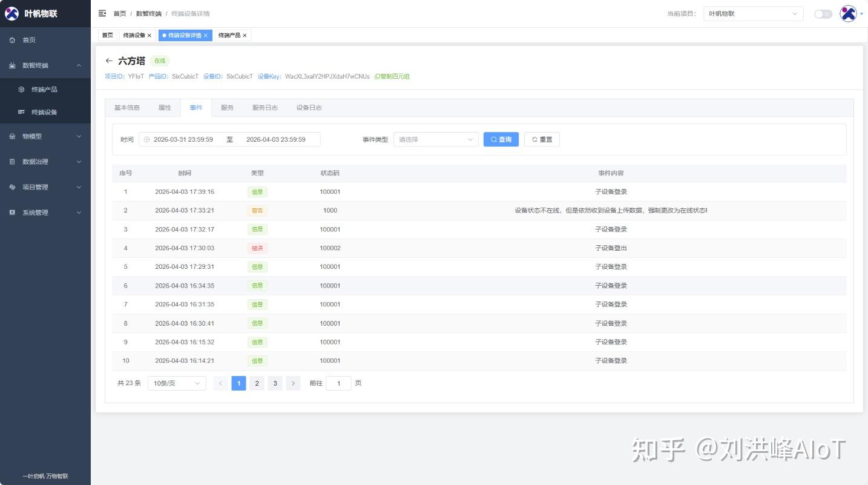Click the end time 2026-04-03 23:59:59 field
Screen dimensions: 868x485
tap(276, 140)
